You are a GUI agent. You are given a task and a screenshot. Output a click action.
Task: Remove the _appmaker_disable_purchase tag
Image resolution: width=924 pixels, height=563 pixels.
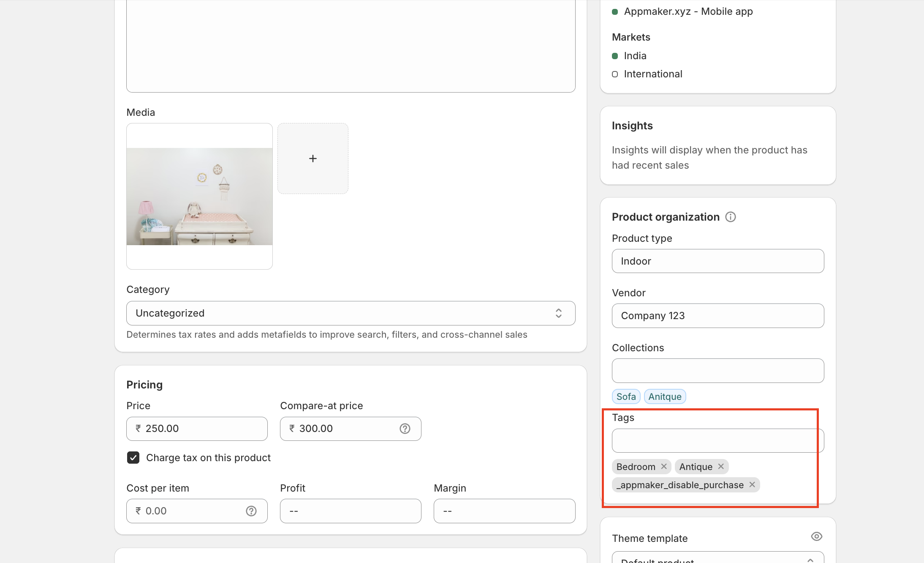tap(752, 484)
